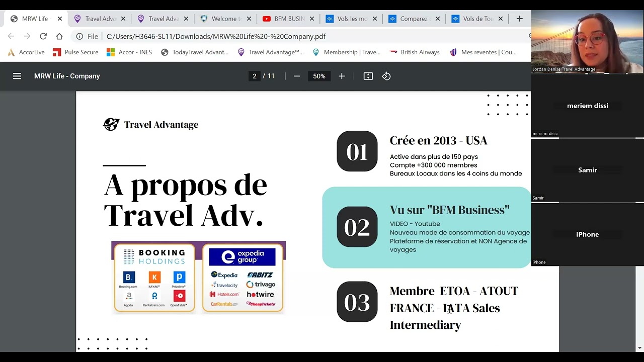The image size is (644, 362).
Task: Go back with the browser back arrow
Action: coord(11,36)
